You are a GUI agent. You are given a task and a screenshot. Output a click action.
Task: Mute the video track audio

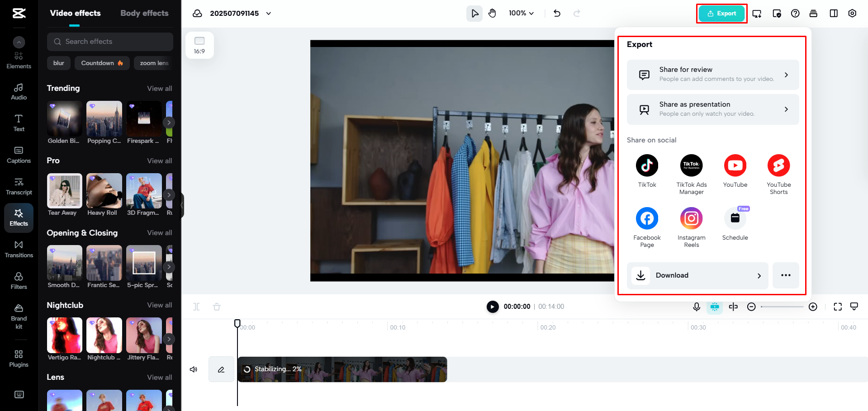(194, 369)
